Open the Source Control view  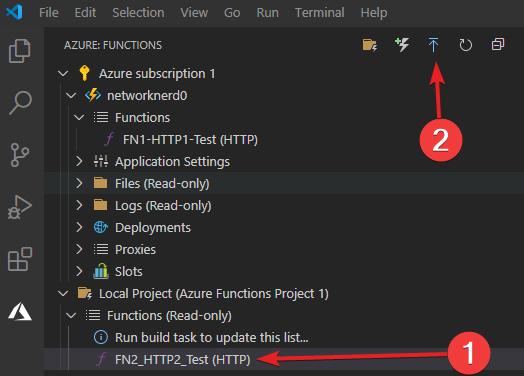[20, 155]
